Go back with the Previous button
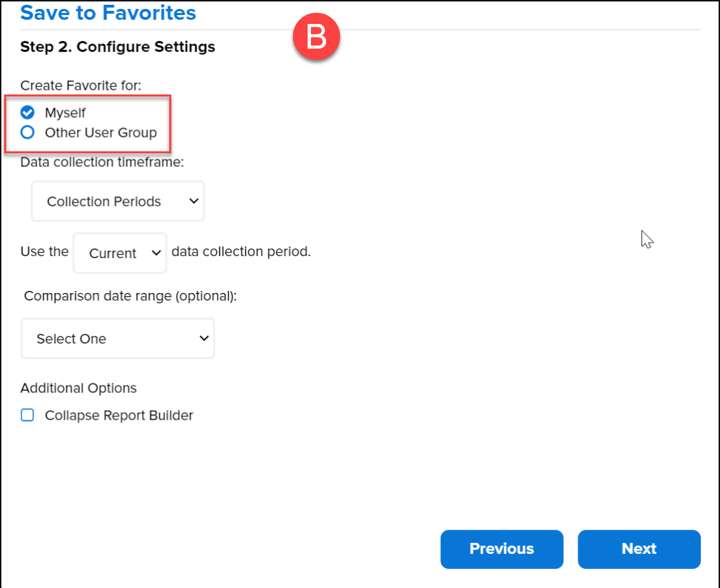The width and height of the screenshot is (720, 588). click(x=501, y=549)
